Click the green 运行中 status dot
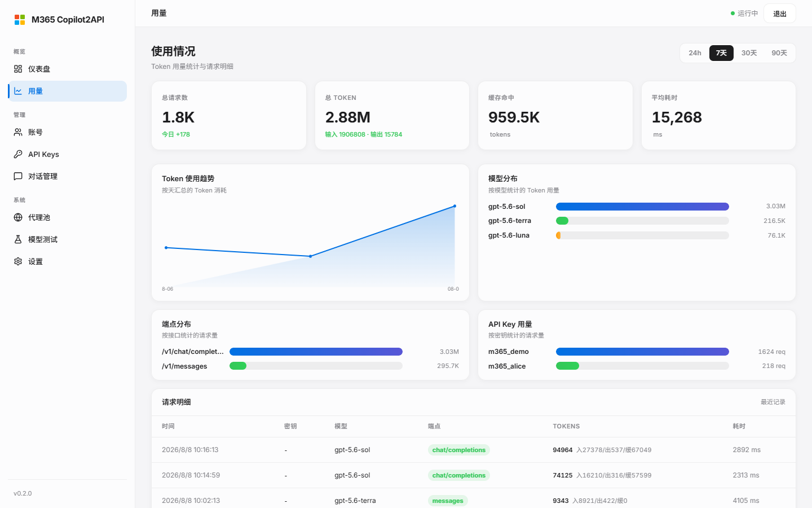The image size is (812, 508). tap(733, 14)
